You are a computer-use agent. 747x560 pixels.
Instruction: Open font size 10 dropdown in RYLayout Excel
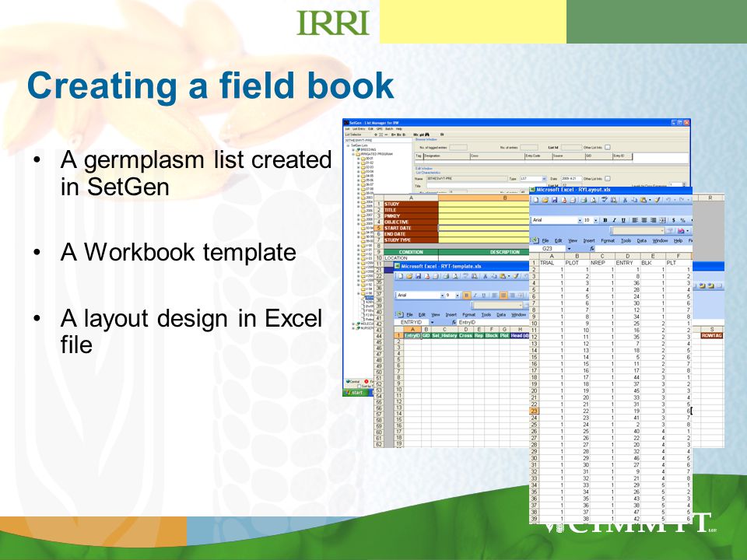pos(595,220)
